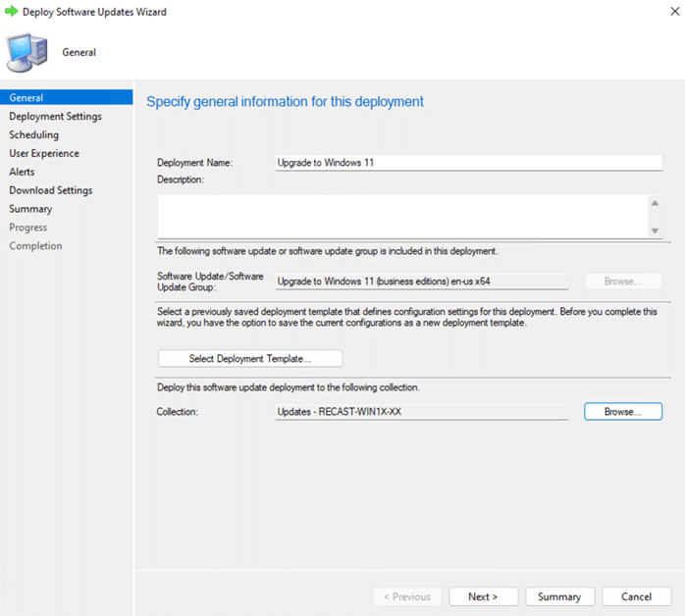This screenshot has width=685, height=616.
Task: Go to the Deployment Settings page
Action: tap(55, 117)
